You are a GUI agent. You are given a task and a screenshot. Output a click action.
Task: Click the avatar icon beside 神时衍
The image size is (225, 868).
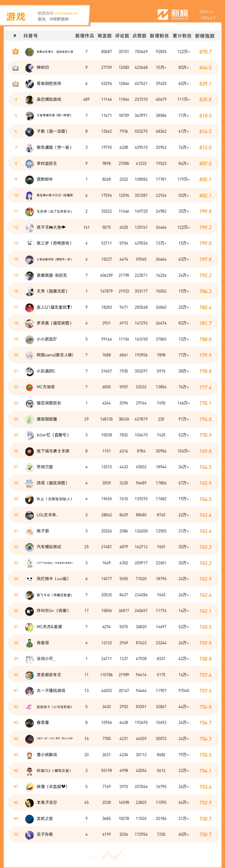30,68
